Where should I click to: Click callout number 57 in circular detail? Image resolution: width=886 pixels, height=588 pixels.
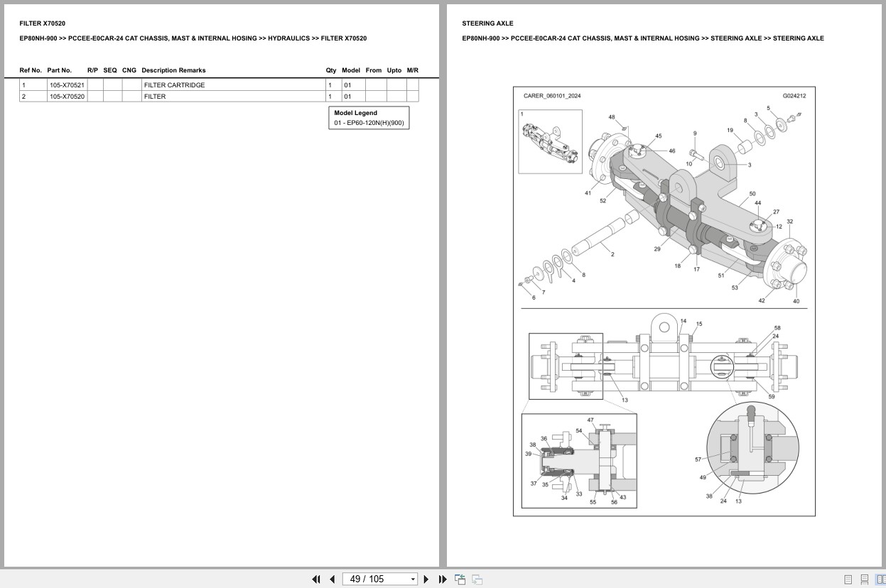(x=698, y=459)
